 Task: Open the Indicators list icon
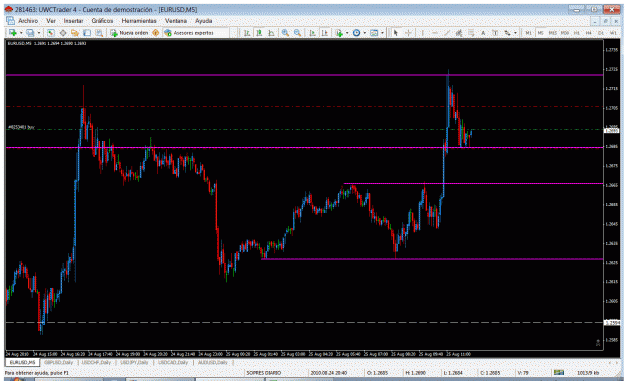[339, 33]
